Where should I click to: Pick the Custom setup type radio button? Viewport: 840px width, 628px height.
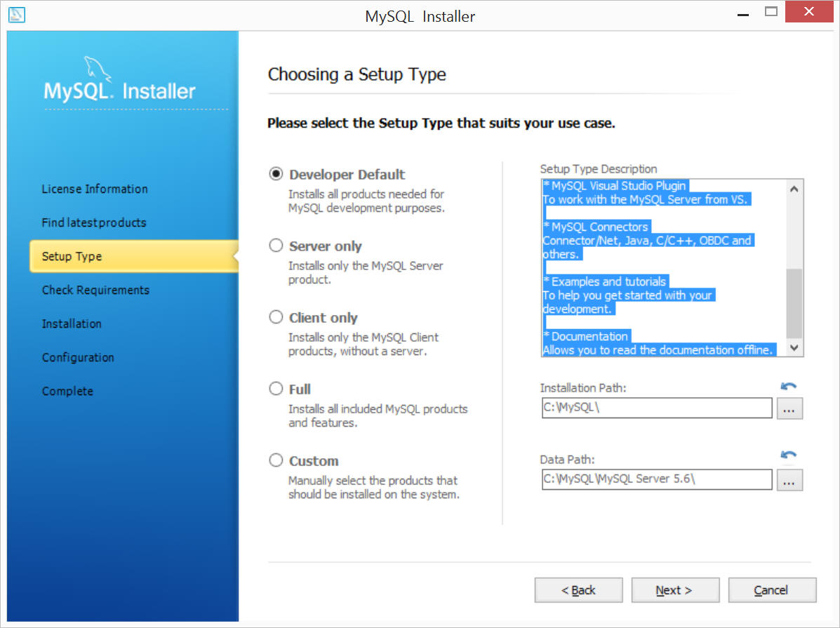(276, 460)
